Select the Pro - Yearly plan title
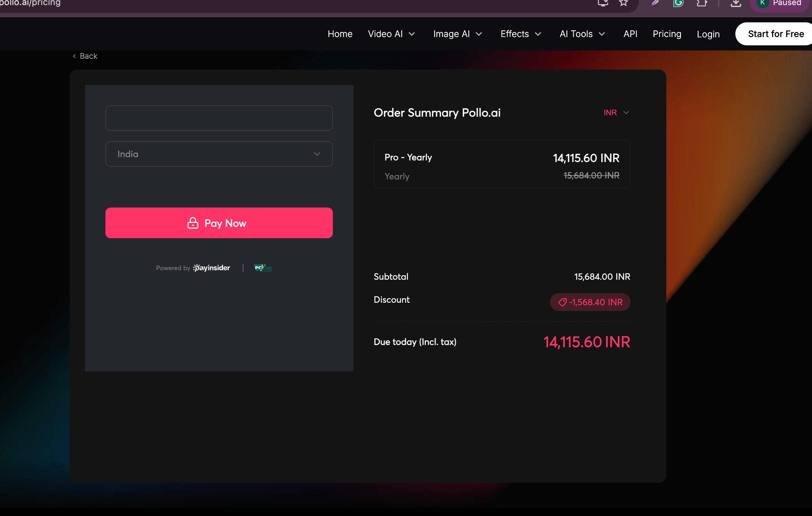 (408, 157)
